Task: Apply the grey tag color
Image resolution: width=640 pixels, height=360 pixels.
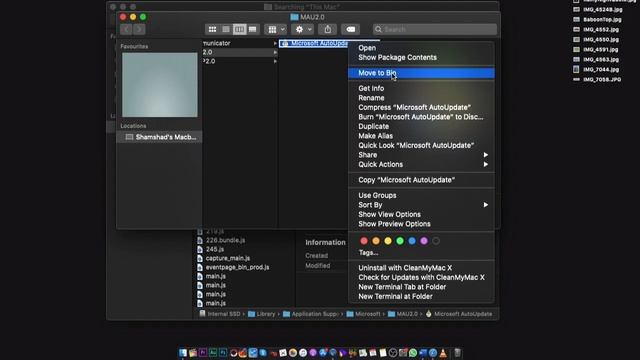Action: click(x=436, y=241)
